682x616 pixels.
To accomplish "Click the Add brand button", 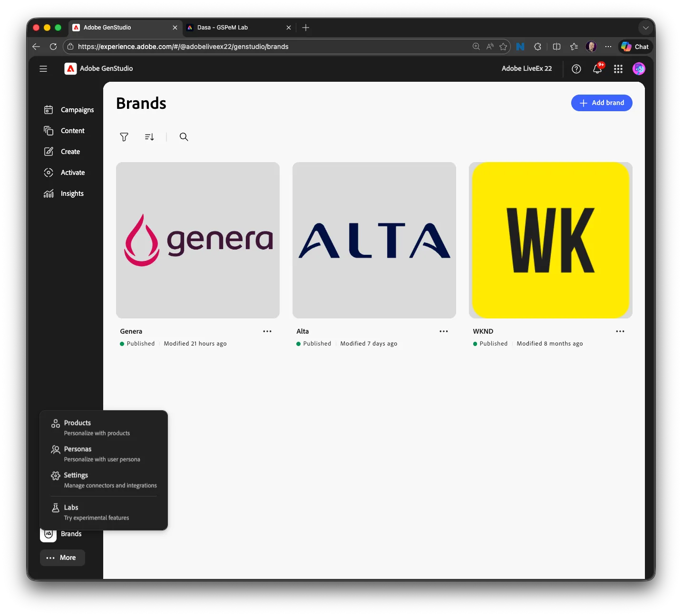I will click(602, 103).
